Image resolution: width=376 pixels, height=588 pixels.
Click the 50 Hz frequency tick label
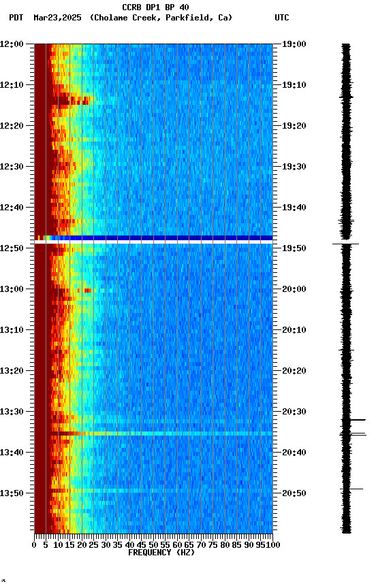[x=153, y=545]
